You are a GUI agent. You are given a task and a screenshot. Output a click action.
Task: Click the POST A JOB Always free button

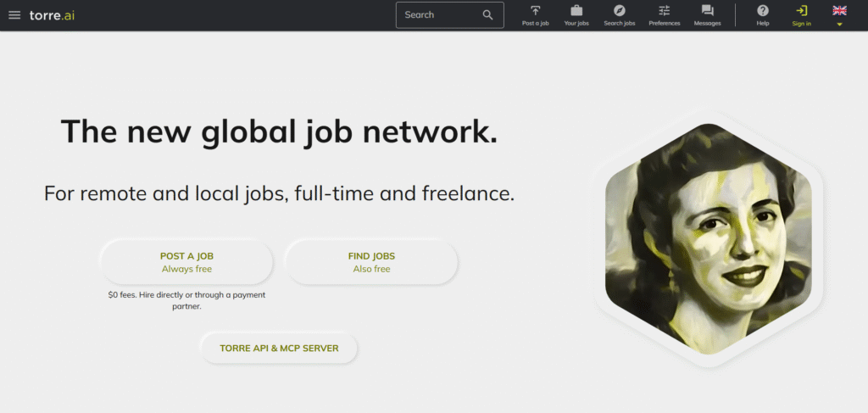(186, 262)
